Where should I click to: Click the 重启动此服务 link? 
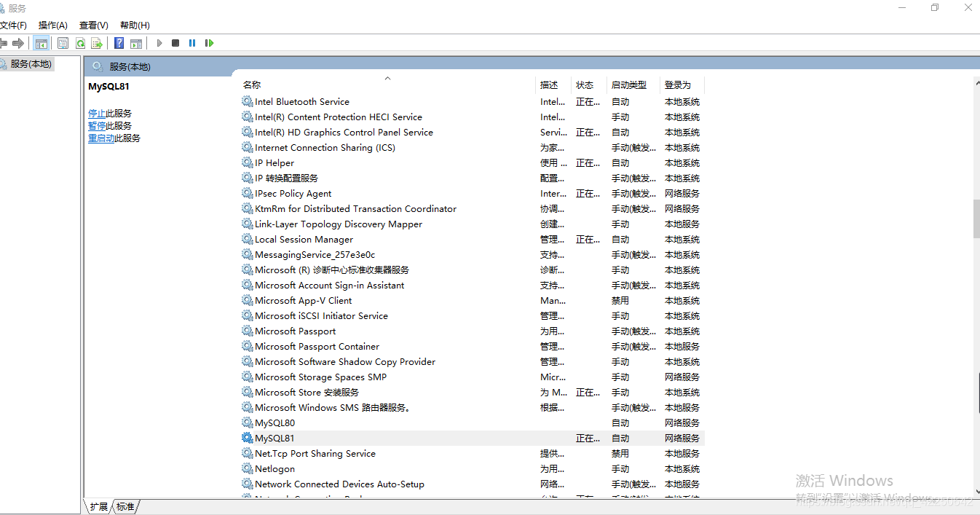tap(114, 138)
